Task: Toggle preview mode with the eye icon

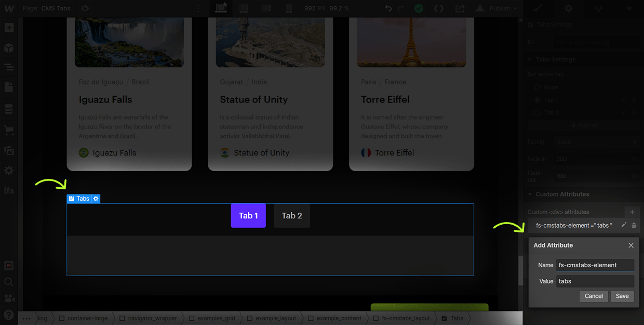Action: coord(85,8)
